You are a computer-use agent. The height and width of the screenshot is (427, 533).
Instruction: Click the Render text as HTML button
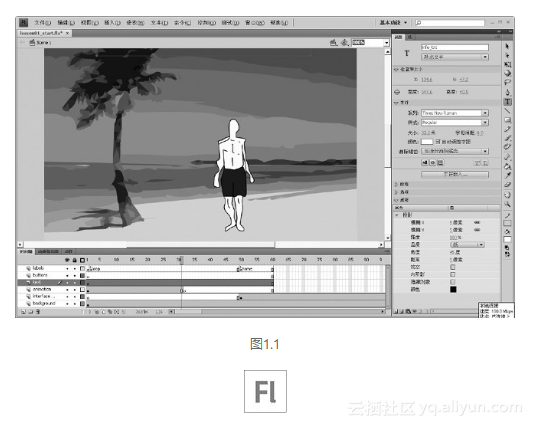point(432,163)
